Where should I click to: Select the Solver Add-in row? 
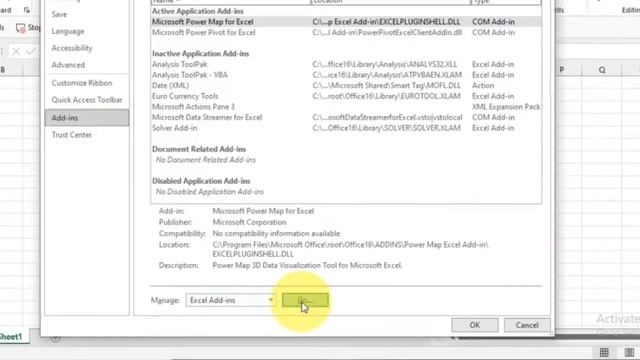[x=346, y=128]
